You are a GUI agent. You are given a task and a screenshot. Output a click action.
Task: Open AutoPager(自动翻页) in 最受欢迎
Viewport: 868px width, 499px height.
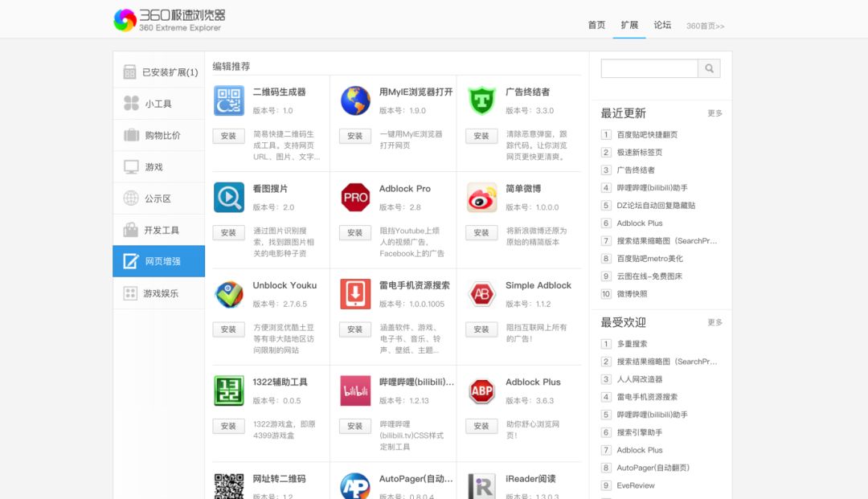pyautogui.click(x=653, y=468)
